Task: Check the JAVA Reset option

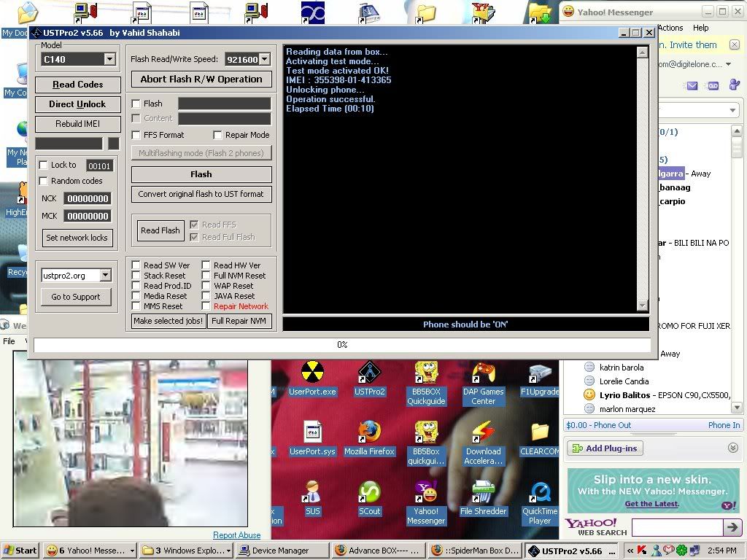Action: pos(206,296)
